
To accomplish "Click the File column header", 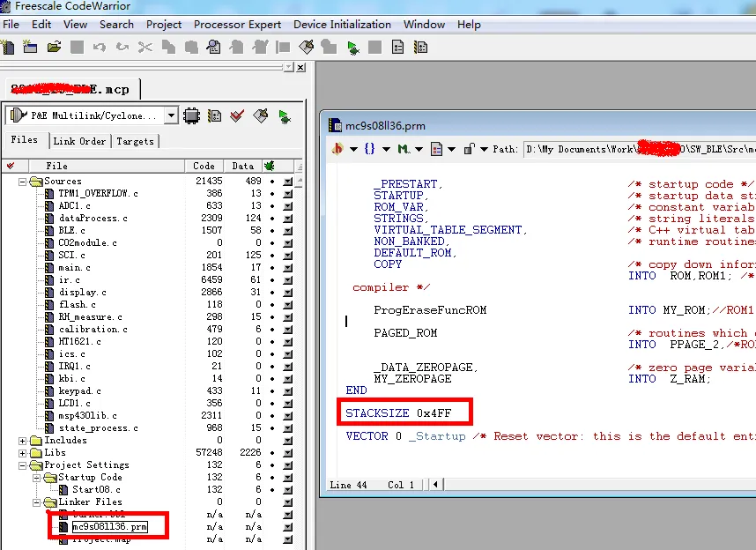I will click(107, 166).
